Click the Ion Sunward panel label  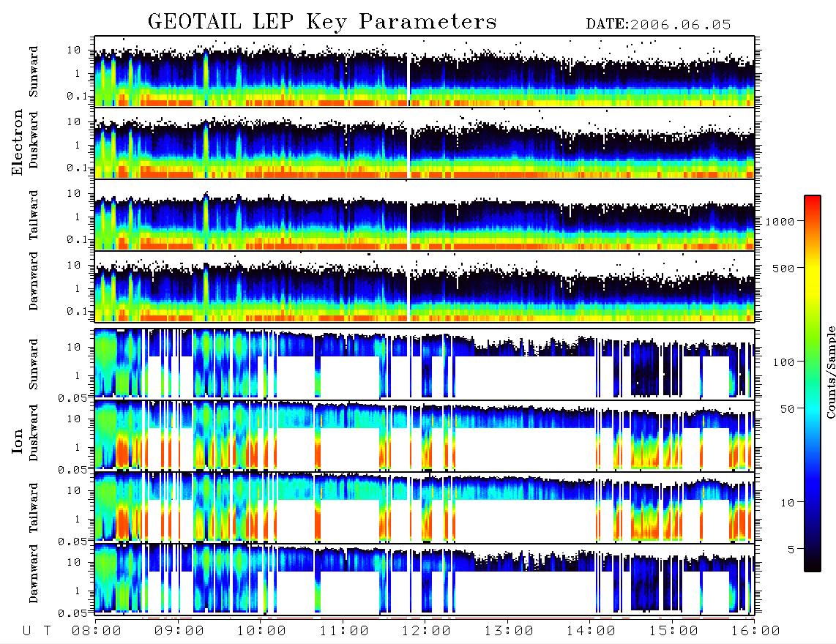pos(34,364)
